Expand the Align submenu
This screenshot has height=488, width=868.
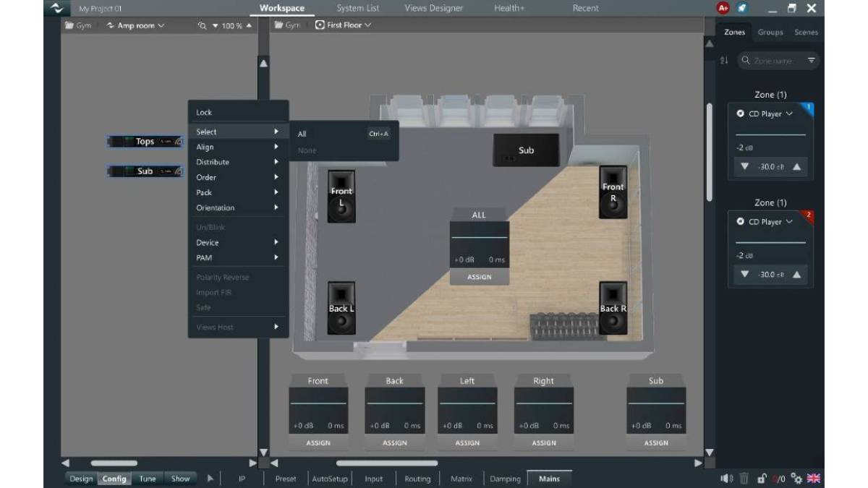click(238, 147)
